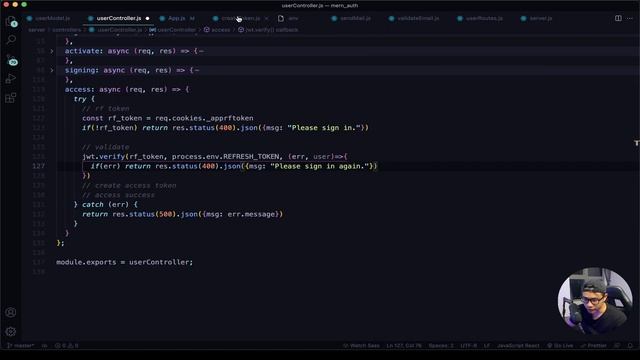The width and height of the screenshot is (640, 360).
Task: Click the Watch Sass status bar button
Action: [x=361, y=346]
